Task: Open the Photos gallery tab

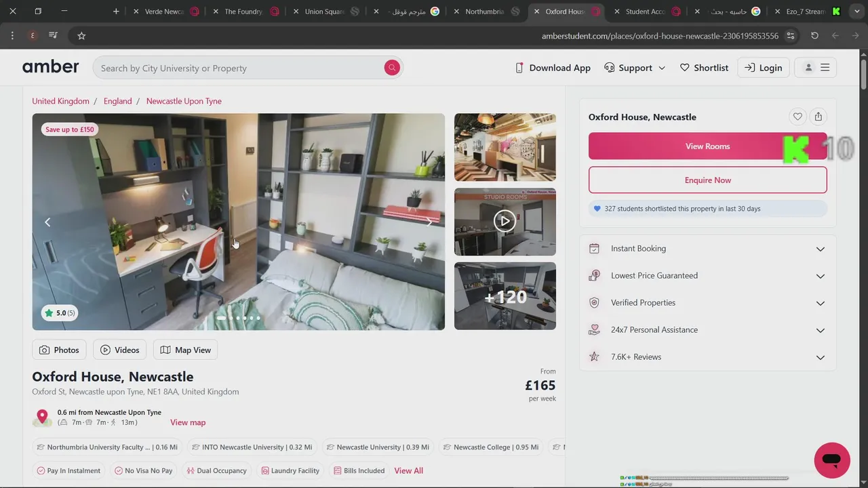Action: [59, 350]
